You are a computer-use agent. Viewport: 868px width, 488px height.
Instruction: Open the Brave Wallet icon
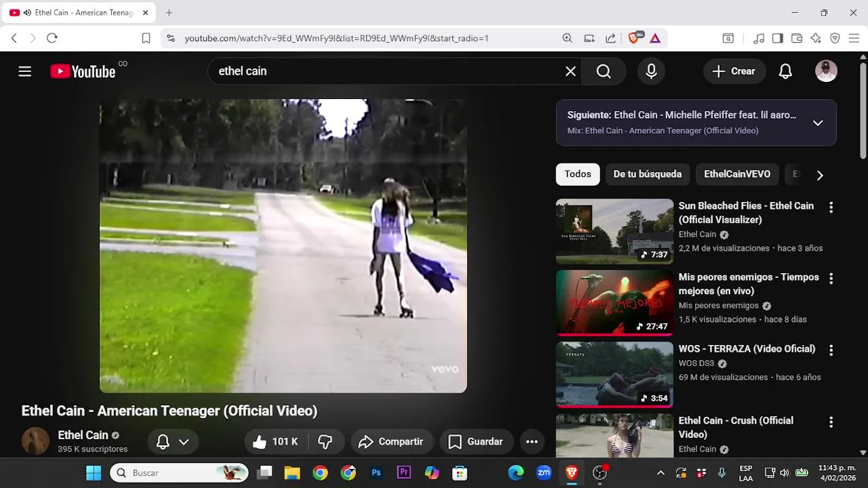[797, 39]
